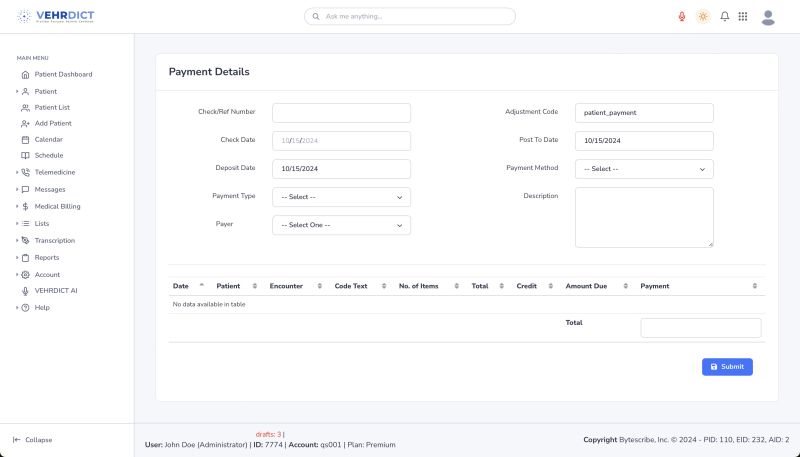
Task: Click the Calendar icon in sidebar
Action: point(26,139)
